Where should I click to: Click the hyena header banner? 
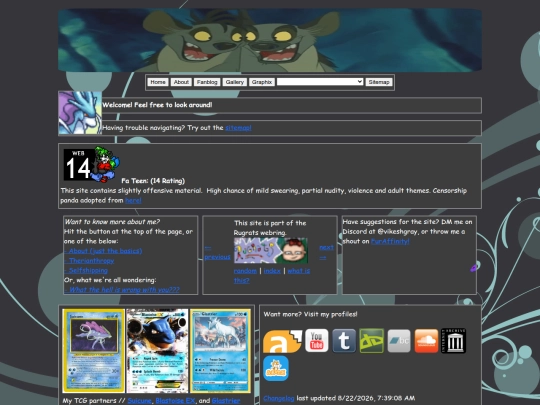coord(270,40)
